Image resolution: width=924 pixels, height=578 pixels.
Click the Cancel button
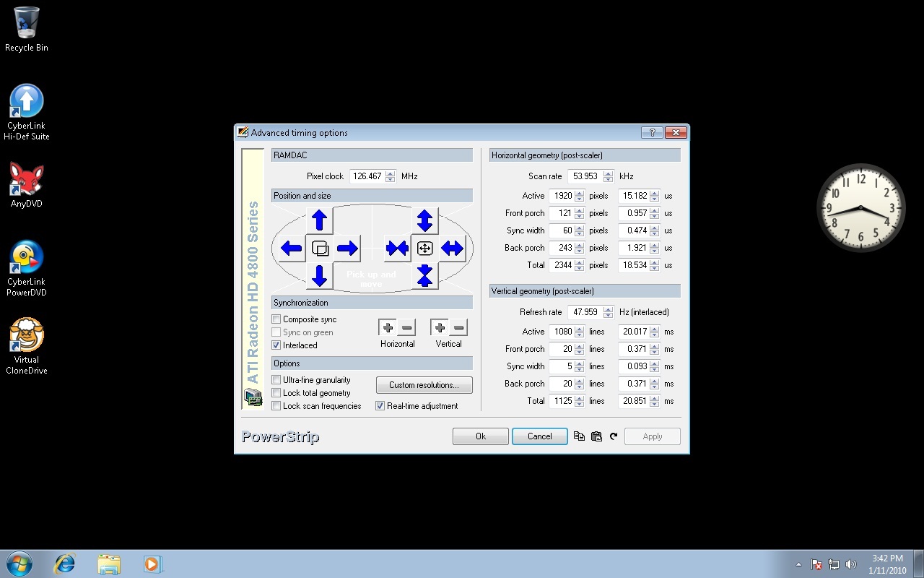[540, 436]
